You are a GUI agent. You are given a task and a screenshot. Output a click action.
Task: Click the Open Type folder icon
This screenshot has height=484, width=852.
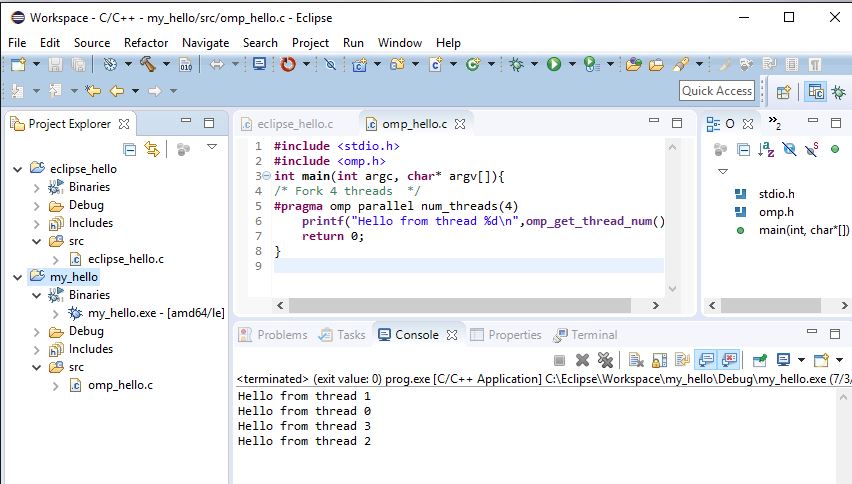pos(634,65)
